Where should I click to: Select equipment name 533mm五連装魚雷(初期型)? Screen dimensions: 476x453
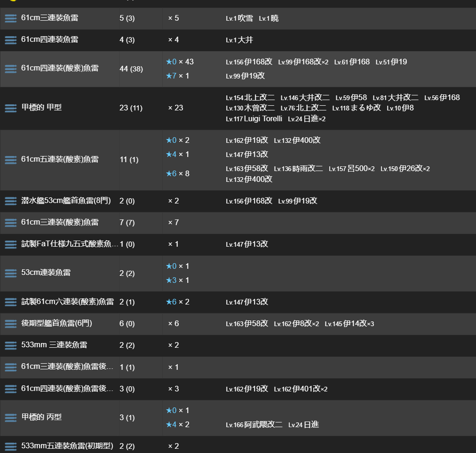coord(67,446)
